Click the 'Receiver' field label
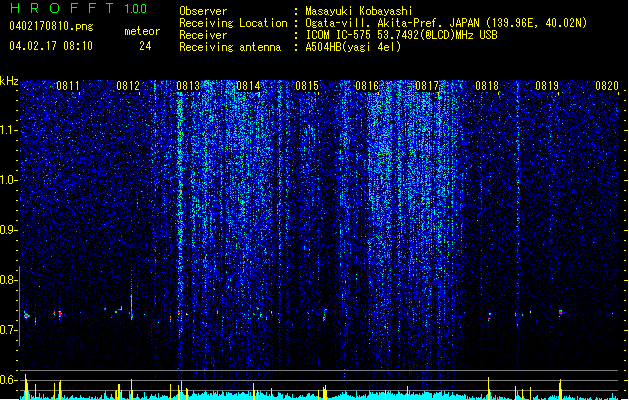Viewport: 629px width, 400px height. coord(203,35)
